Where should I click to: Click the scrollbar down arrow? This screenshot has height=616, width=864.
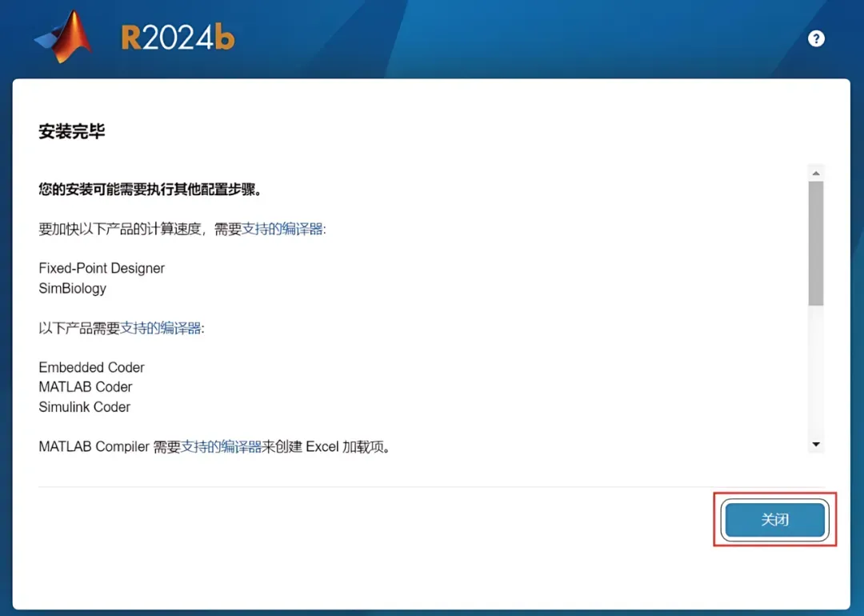click(816, 444)
